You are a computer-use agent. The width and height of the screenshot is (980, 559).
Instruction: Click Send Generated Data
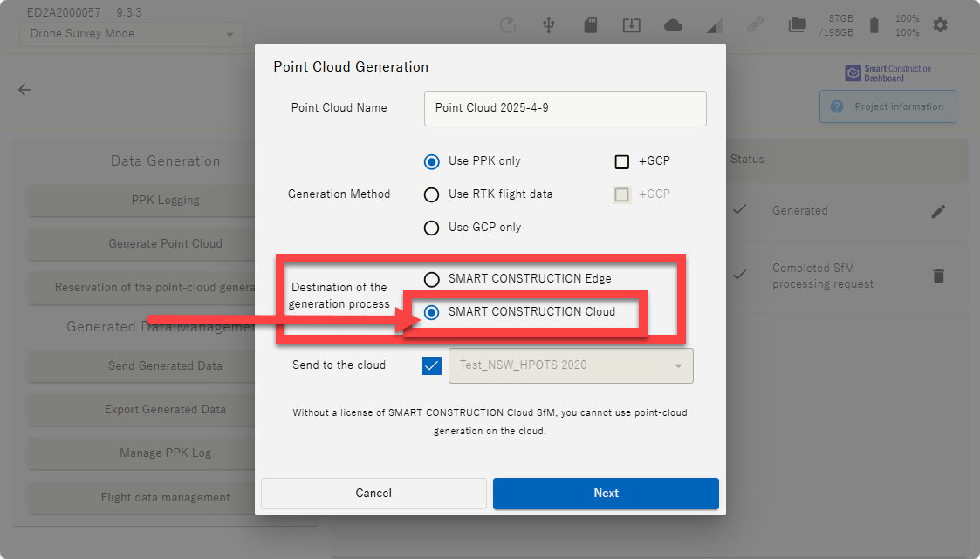tap(142, 366)
